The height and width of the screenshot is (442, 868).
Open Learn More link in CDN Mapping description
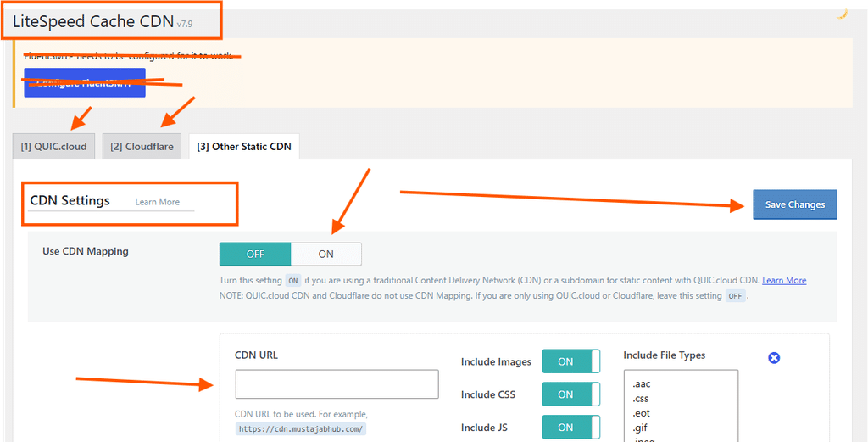tap(784, 280)
